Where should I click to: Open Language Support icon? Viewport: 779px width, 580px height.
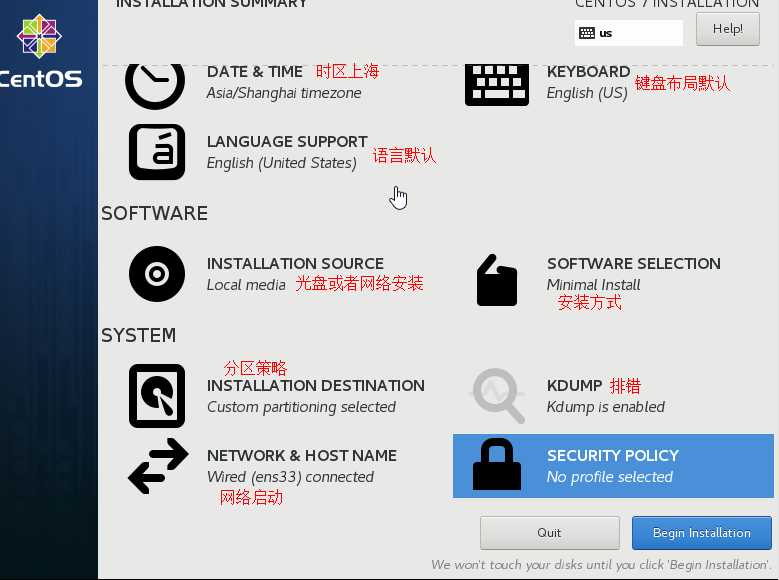click(x=157, y=152)
